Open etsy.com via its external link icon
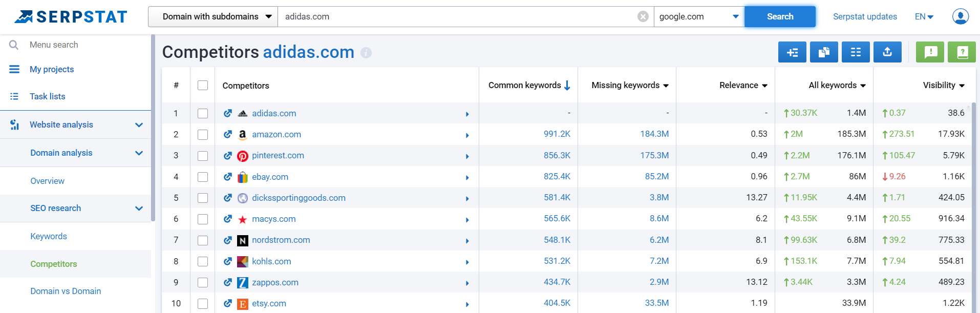 [x=228, y=303]
